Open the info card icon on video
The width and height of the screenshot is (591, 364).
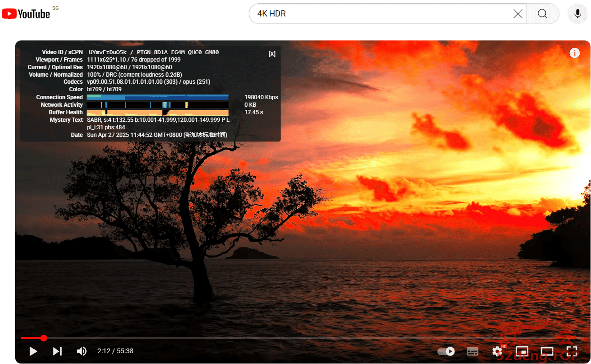coord(575,53)
